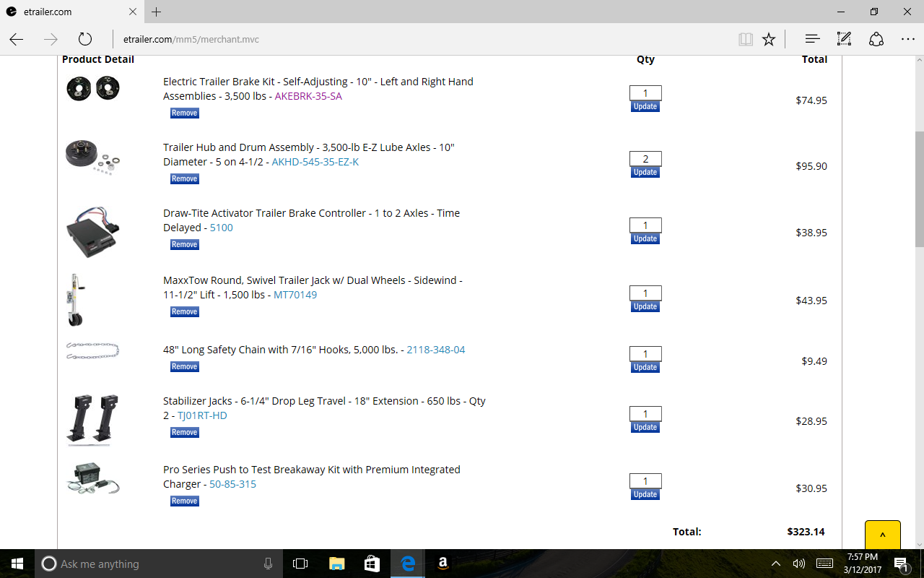Open Task View
This screenshot has height=578, width=924.
point(300,564)
